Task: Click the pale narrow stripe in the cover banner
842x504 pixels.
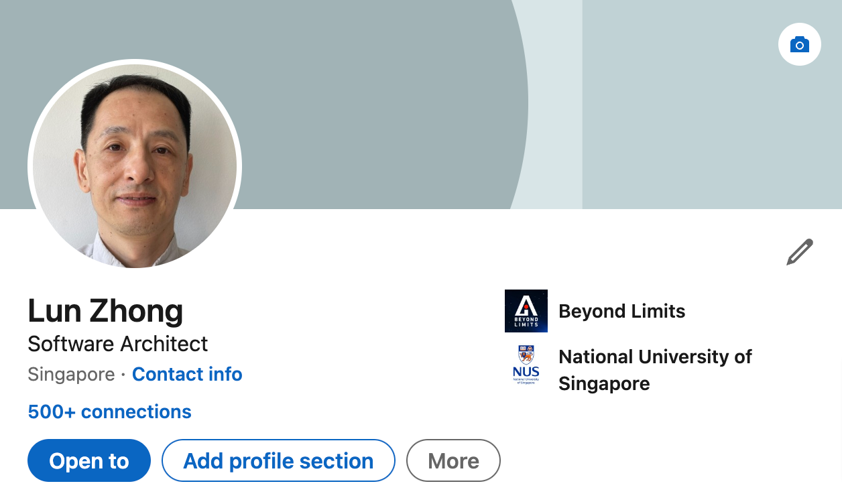Action: (x=558, y=101)
